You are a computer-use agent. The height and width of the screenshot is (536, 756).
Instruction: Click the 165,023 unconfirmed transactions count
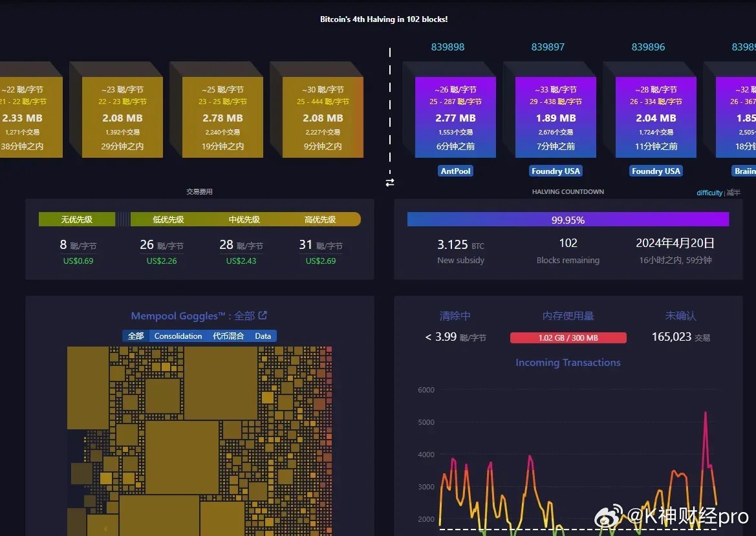point(681,337)
